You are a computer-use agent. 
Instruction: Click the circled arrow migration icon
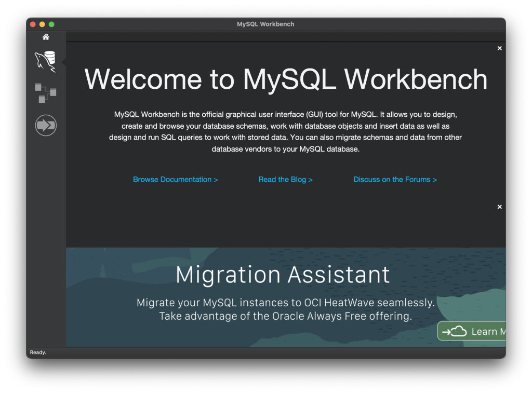click(x=45, y=125)
